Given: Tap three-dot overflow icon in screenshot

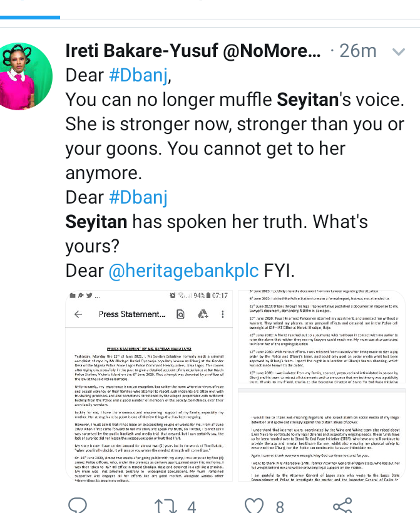Looking at the screenshot, I should 224,314.
